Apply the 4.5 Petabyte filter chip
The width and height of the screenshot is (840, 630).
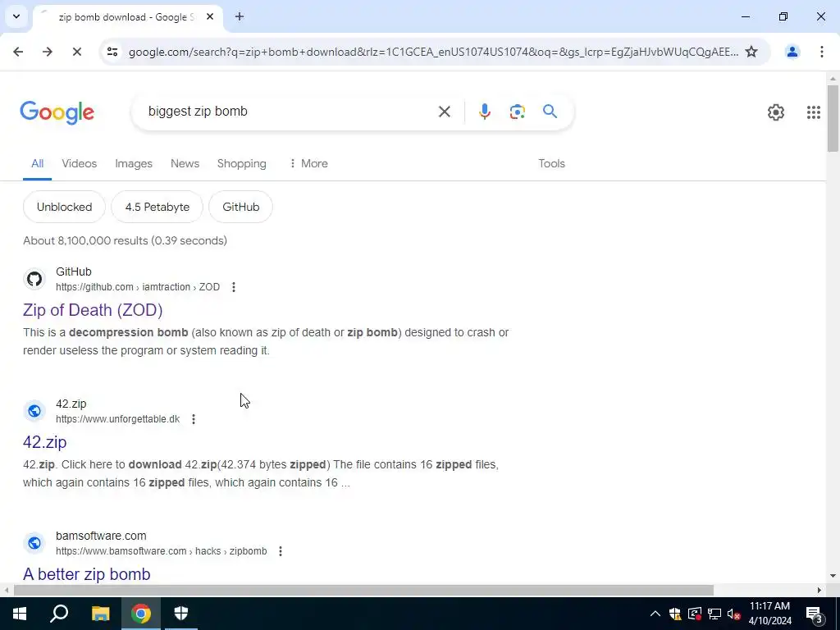point(157,207)
